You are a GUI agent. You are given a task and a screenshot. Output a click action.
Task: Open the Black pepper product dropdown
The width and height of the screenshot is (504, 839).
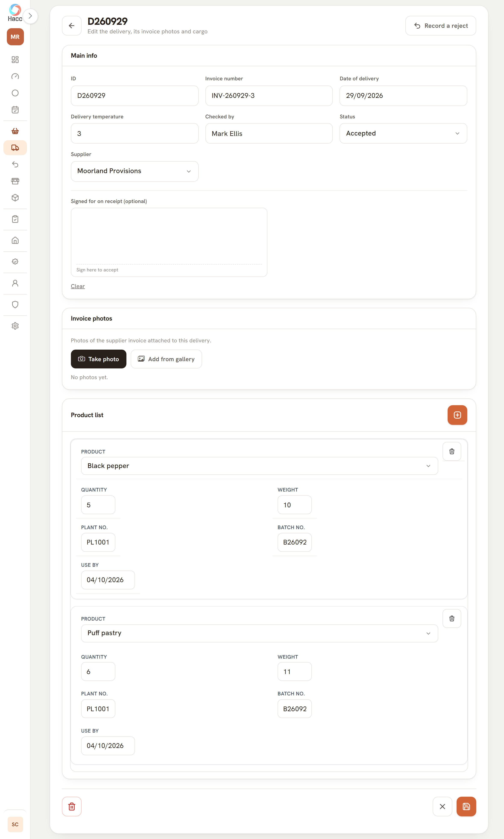click(259, 466)
